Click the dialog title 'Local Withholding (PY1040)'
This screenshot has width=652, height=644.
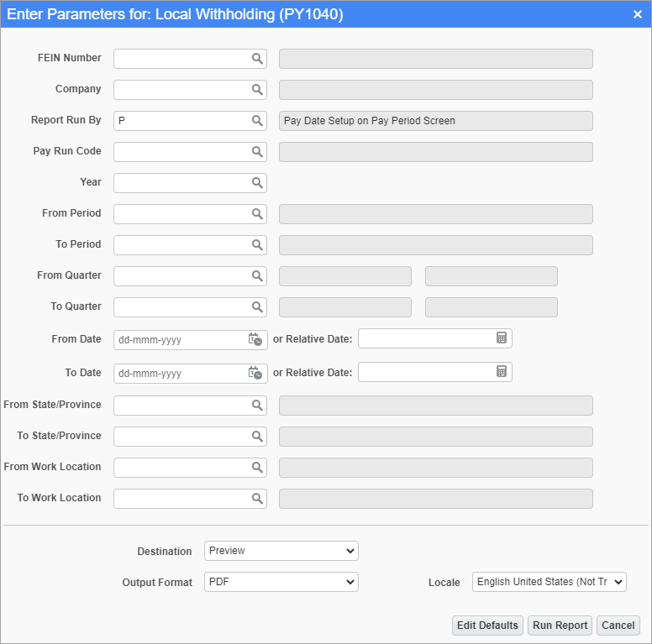(x=249, y=14)
